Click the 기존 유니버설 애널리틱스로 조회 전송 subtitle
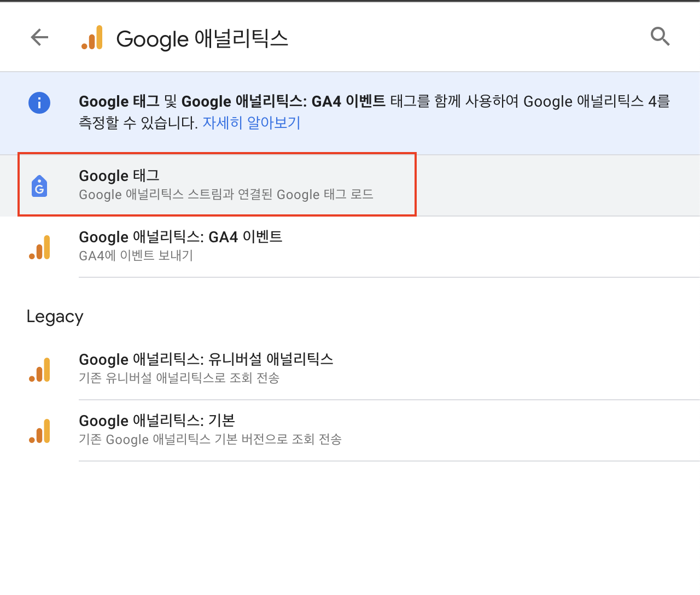700x595 pixels. coord(178,378)
